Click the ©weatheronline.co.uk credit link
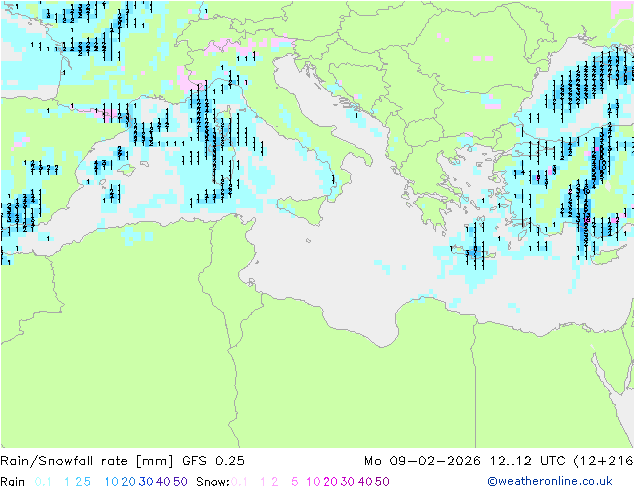Viewport: 634px width, 490px height. [550, 481]
